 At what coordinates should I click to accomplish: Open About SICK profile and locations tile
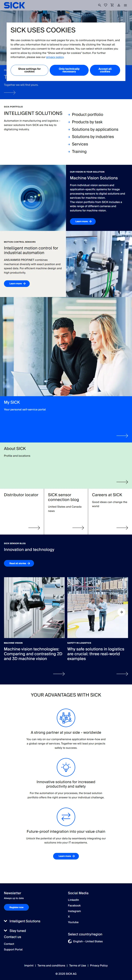point(66,466)
